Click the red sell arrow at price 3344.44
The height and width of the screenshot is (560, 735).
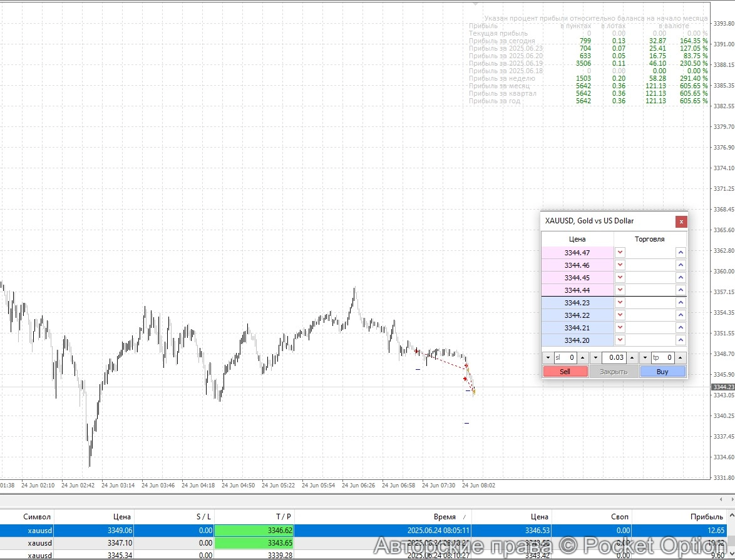tap(620, 290)
